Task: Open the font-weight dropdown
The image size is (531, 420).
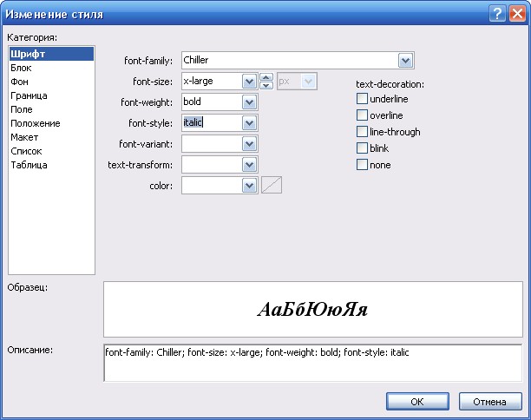Action: (249, 102)
